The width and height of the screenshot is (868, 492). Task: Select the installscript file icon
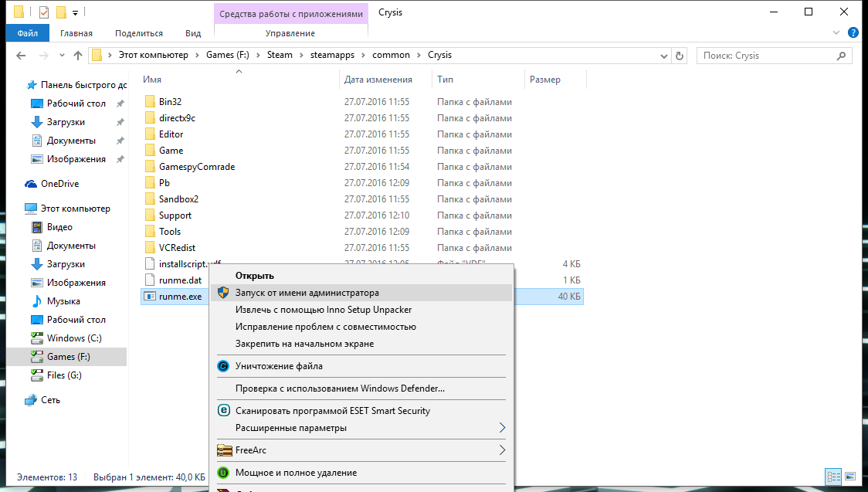coord(150,264)
